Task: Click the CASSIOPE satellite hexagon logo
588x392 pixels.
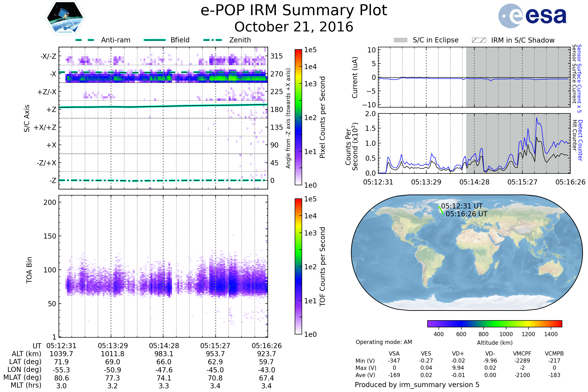Action: click(x=65, y=18)
